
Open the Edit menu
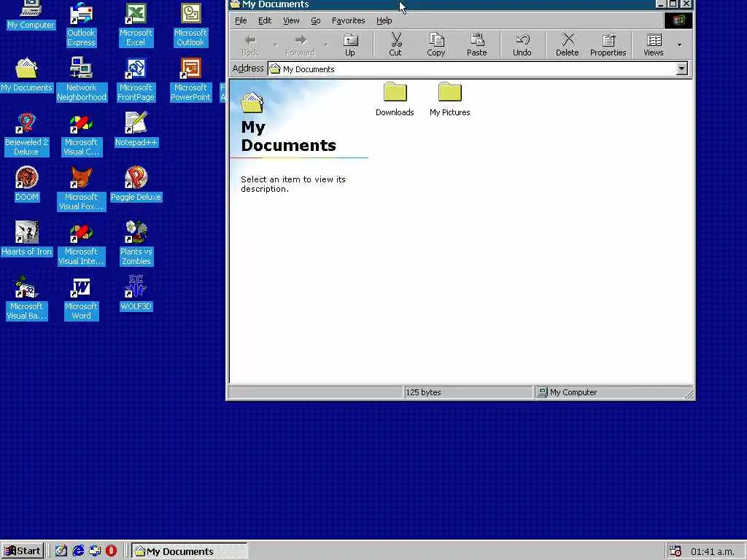click(x=265, y=20)
